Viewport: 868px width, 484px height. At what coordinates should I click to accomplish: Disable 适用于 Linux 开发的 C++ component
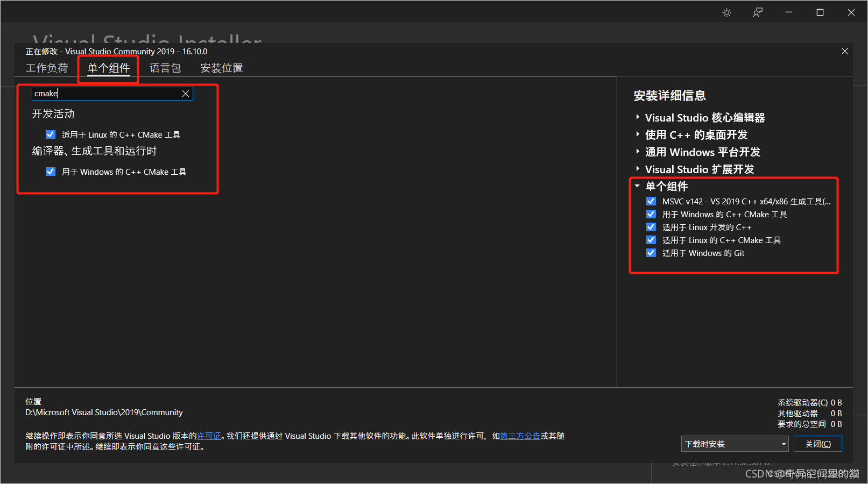point(651,226)
